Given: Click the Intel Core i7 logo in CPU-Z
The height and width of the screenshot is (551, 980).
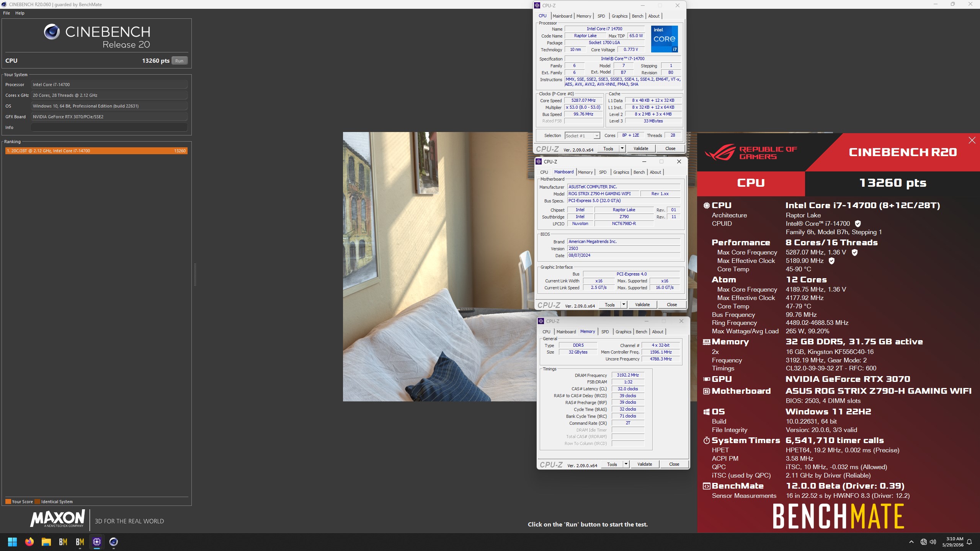Looking at the screenshot, I should tap(665, 39).
